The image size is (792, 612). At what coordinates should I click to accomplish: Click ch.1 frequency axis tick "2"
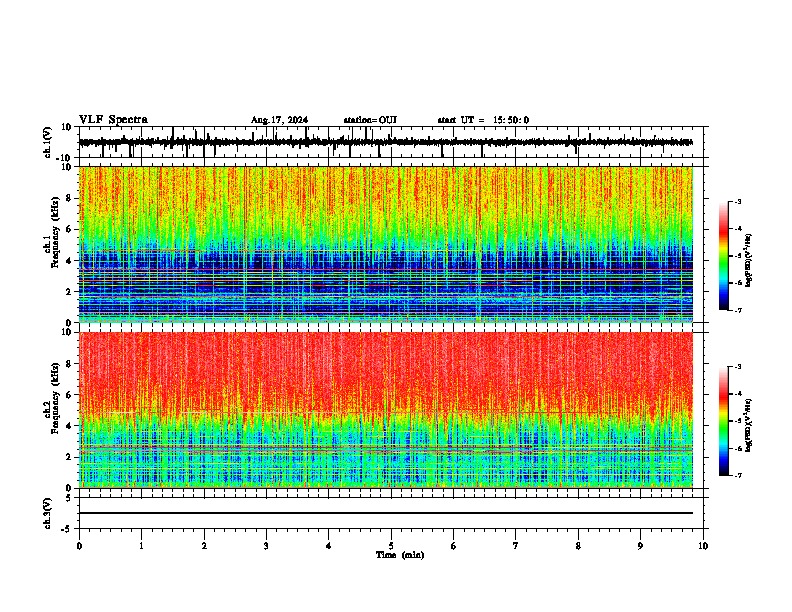tap(70, 292)
